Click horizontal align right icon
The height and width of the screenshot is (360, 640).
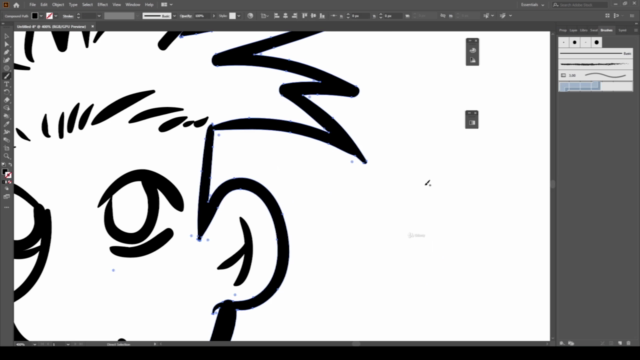(295, 16)
